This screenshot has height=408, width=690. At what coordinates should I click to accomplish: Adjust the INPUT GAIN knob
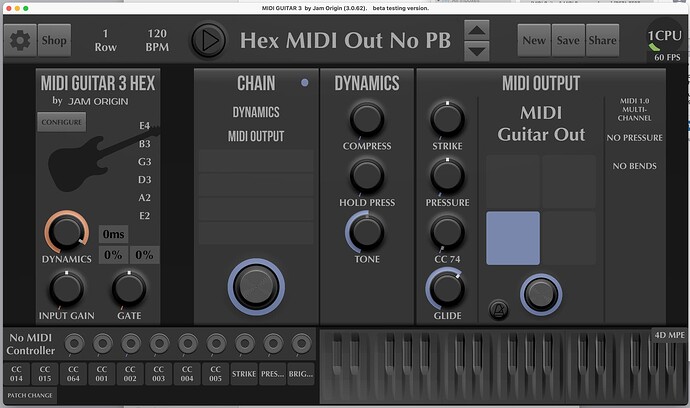point(66,289)
